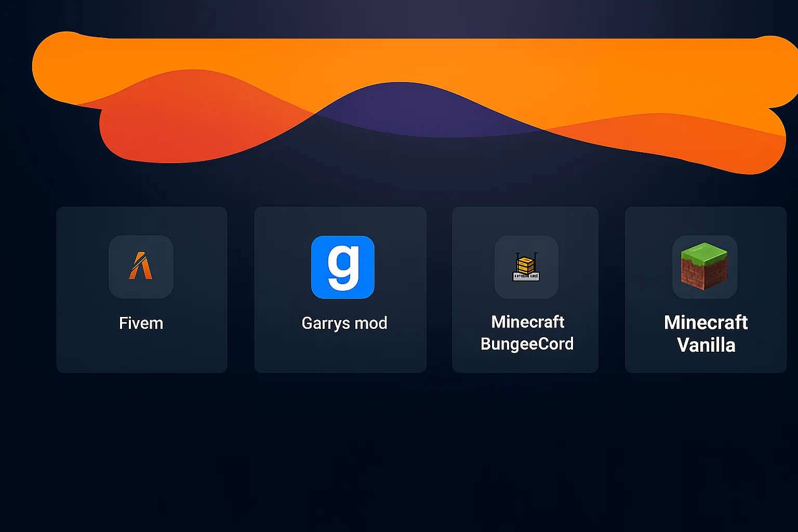
Task: Click the Minecraft Vanilla title
Action: coord(706,334)
